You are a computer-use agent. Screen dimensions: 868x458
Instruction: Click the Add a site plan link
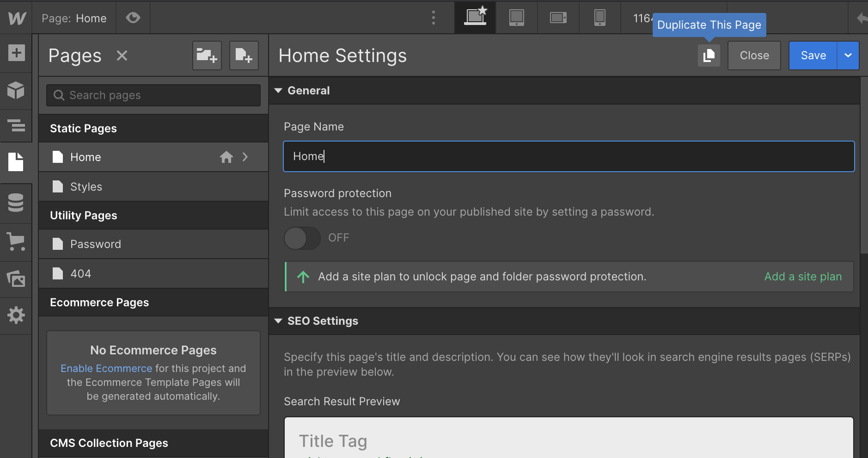[x=803, y=277]
